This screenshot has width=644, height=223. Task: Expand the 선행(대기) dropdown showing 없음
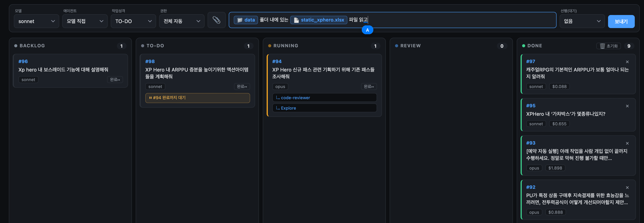(582, 21)
